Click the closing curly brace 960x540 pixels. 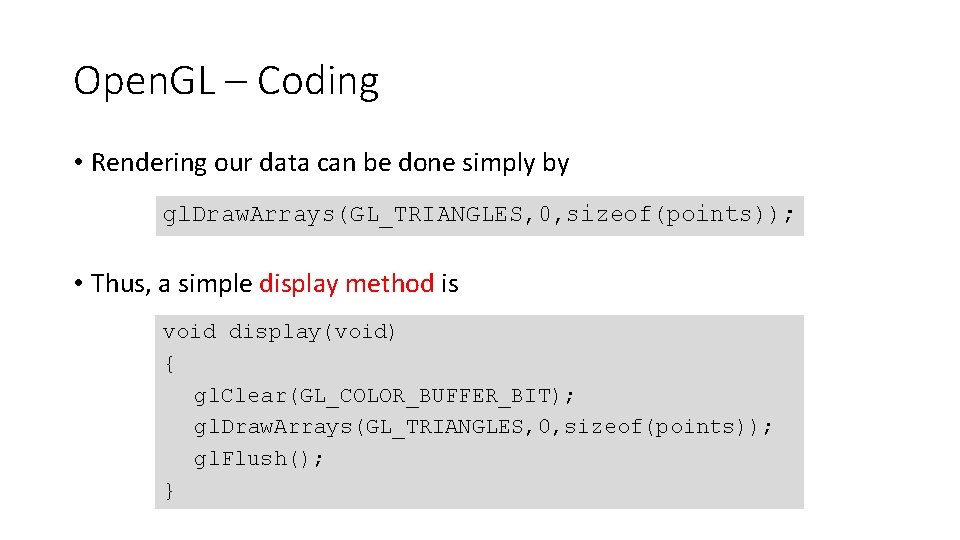[x=169, y=491]
